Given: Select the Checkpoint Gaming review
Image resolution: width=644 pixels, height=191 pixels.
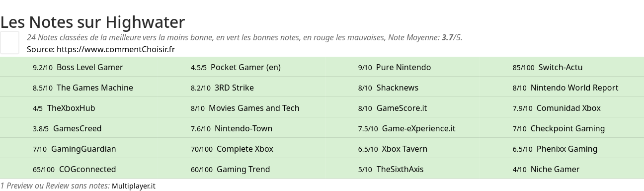Looking at the screenshot, I should tap(567, 128).
